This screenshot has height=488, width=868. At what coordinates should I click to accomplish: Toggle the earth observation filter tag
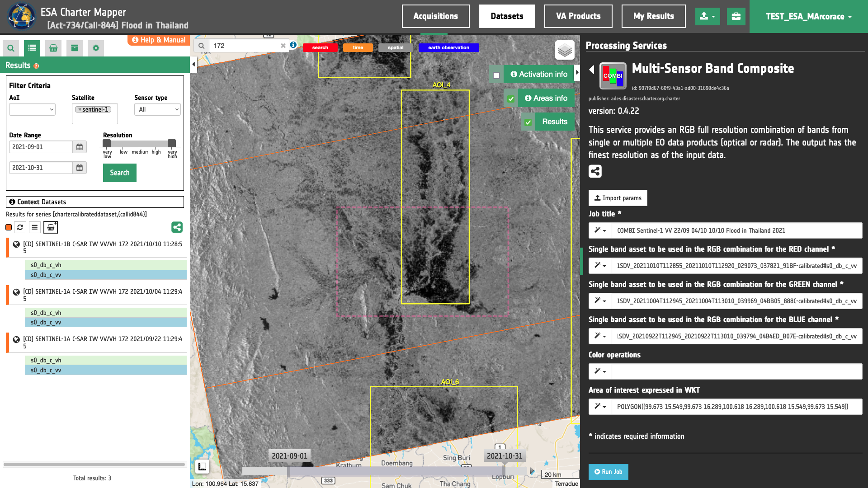[449, 47]
